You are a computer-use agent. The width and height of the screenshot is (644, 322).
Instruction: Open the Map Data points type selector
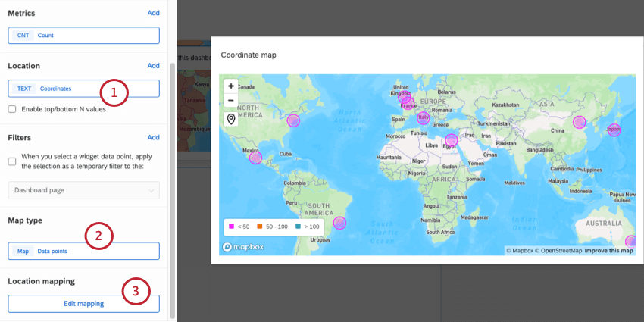[x=84, y=251]
